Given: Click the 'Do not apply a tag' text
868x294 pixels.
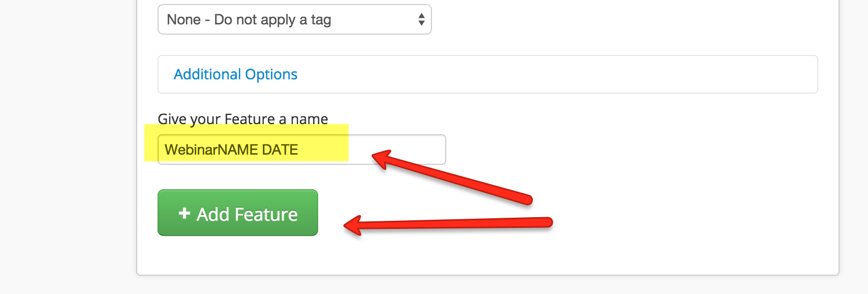Looking at the screenshot, I should [272, 19].
